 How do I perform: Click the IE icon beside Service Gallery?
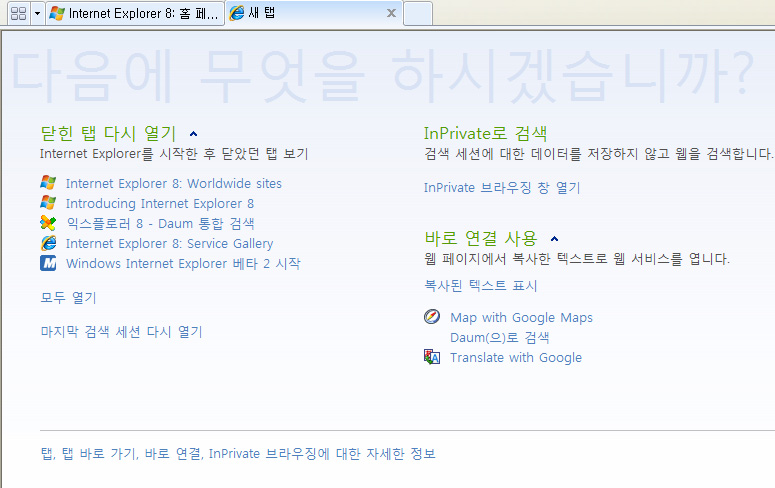(48, 243)
